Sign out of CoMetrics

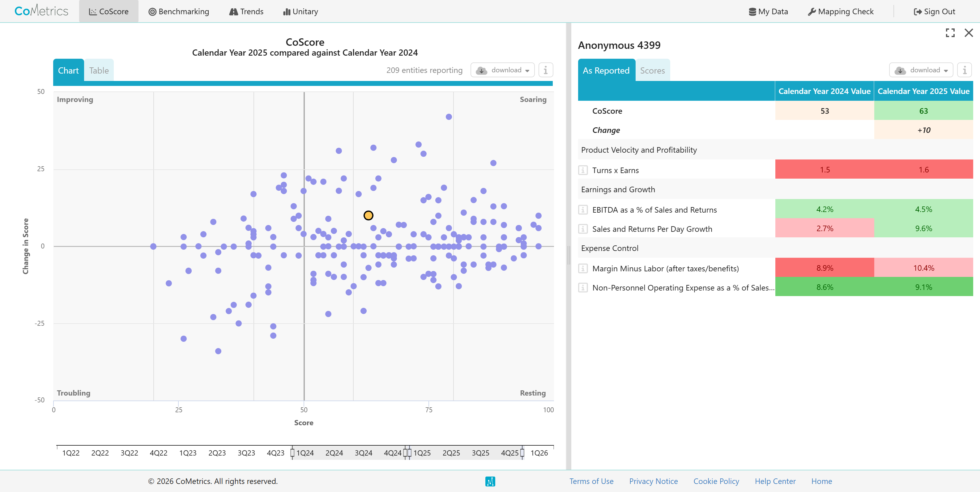934,11
